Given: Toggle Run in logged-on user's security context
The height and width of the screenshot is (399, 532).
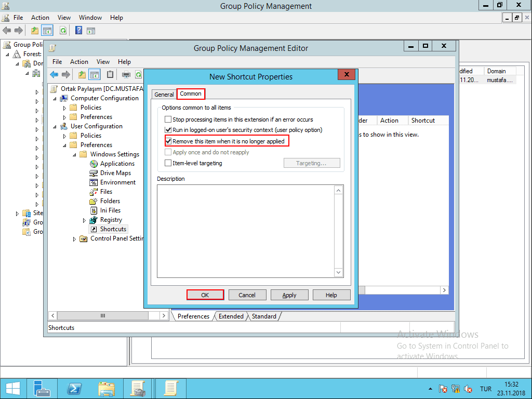Looking at the screenshot, I should tap(168, 130).
